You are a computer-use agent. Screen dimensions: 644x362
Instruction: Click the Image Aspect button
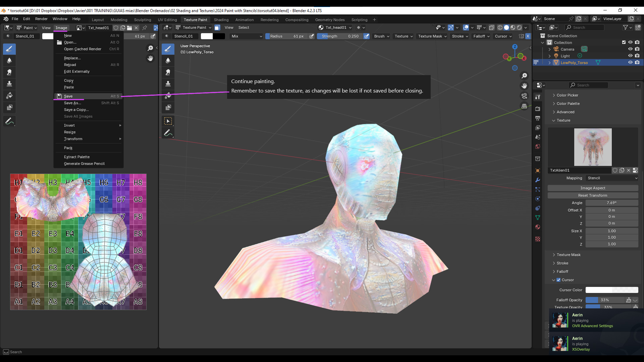click(593, 188)
